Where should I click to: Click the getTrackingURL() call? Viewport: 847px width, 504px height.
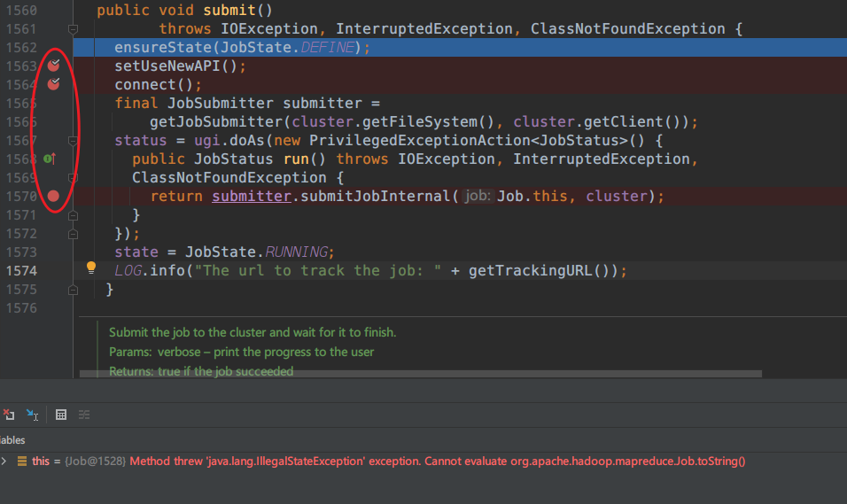click(542, 271)
